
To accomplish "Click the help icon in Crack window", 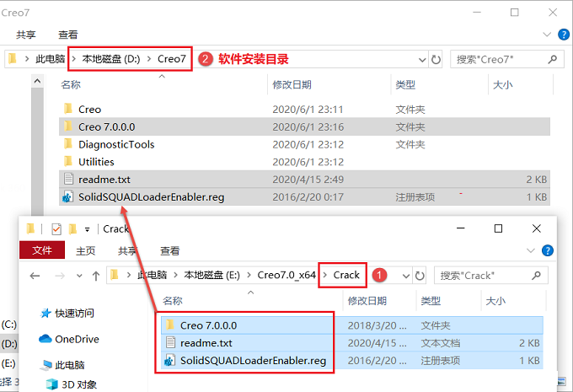I will (x=548, y=251).
